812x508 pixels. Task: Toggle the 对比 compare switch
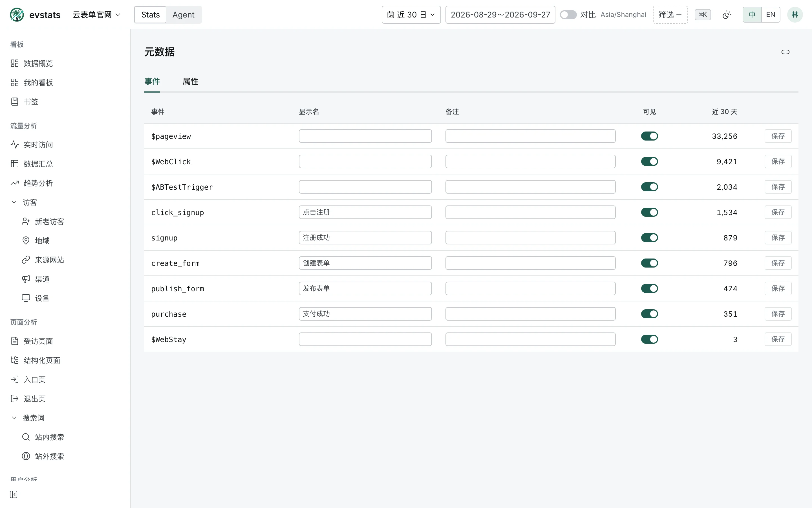pos(568,15)
